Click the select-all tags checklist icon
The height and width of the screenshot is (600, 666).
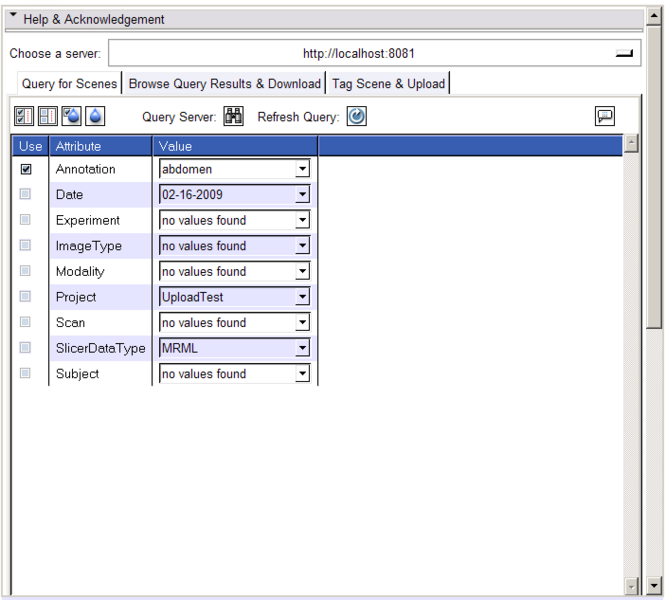pyautogui.click(x=24, y=116)
